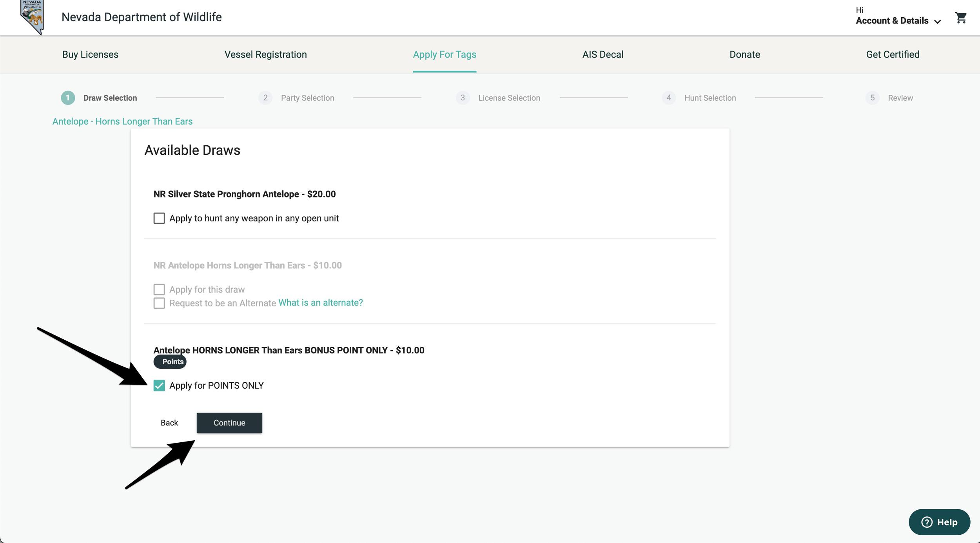Click Antelope - Horns Longer Than Ears link
This screenshot has height=543, width=980.
click(122, 121)
